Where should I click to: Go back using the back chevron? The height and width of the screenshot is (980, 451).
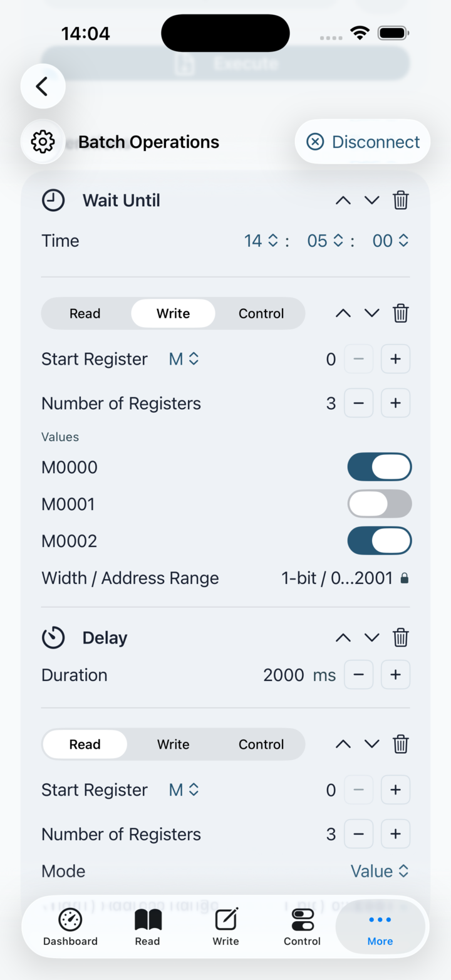43,86
